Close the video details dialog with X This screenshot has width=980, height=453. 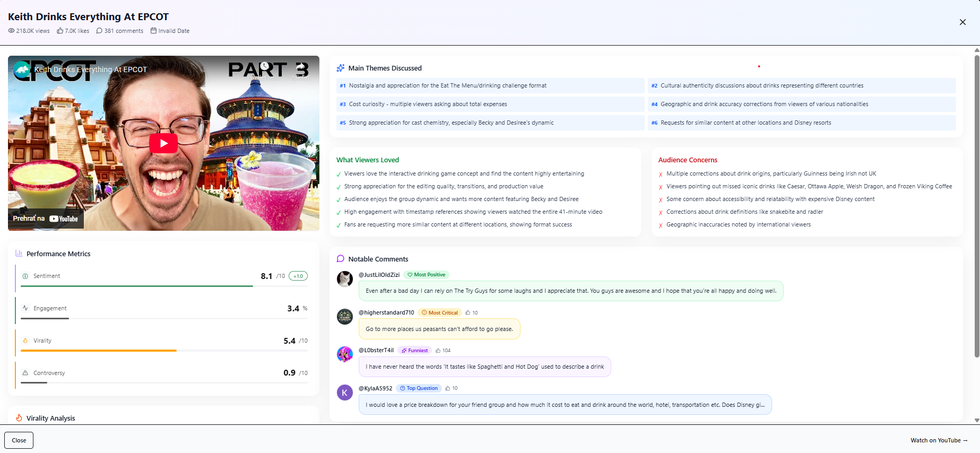962,22
